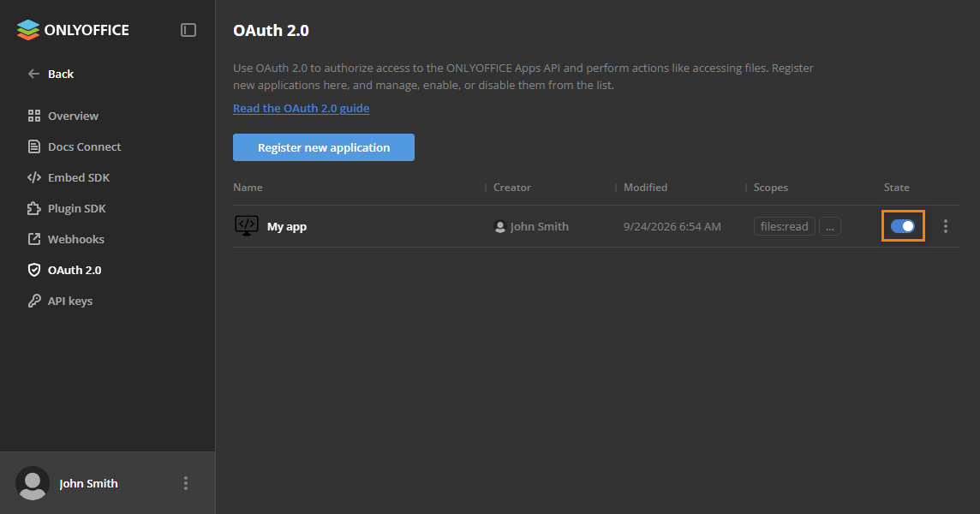
Task: Collapse the sidebar with the panel icon
Action: (188, 30)
